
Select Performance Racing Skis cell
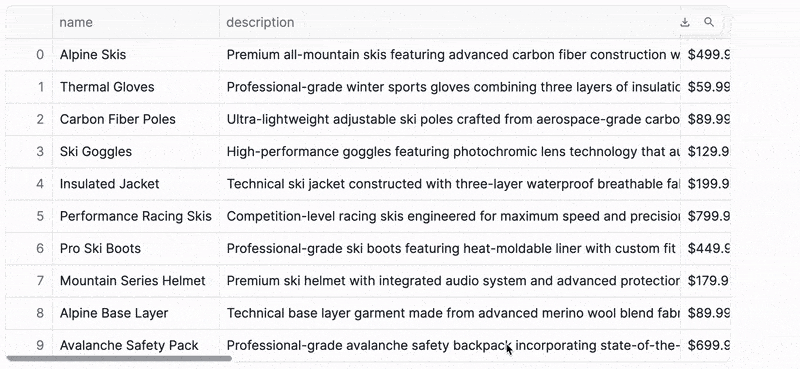tap(136, 216)
